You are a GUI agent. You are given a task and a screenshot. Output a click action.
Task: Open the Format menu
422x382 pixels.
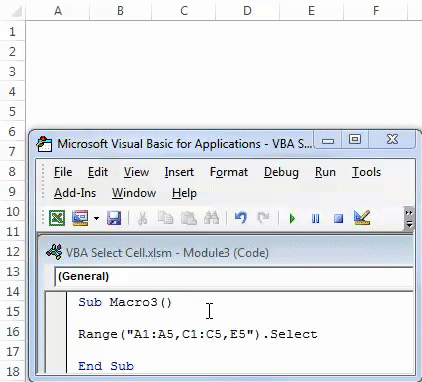229,172
